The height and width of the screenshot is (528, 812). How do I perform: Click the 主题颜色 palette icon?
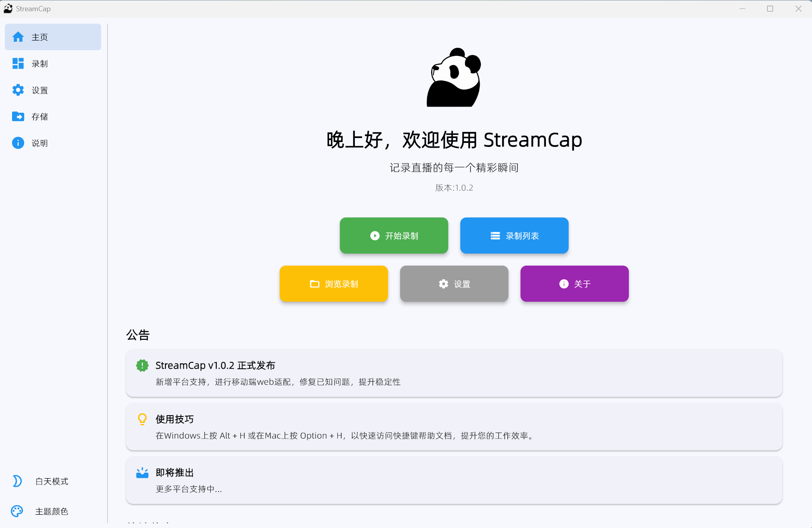(17, 511)
